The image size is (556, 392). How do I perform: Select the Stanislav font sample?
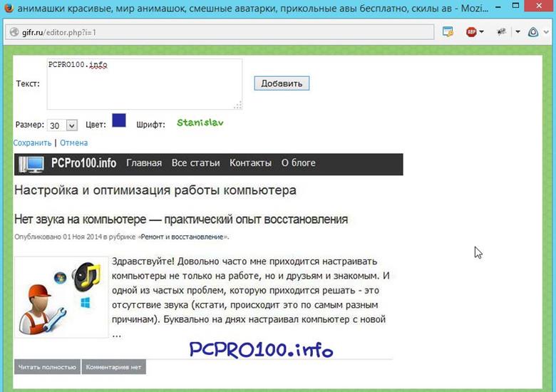(200, 123)
